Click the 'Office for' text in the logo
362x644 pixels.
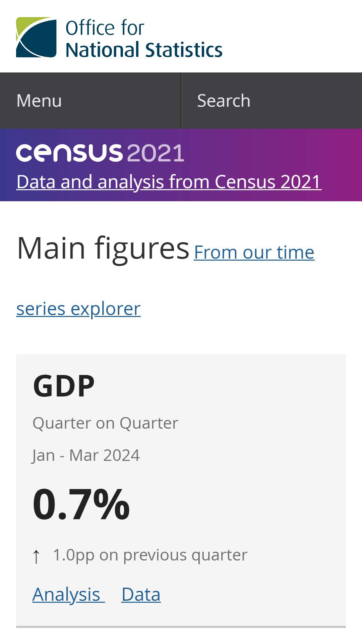(105, 28)
